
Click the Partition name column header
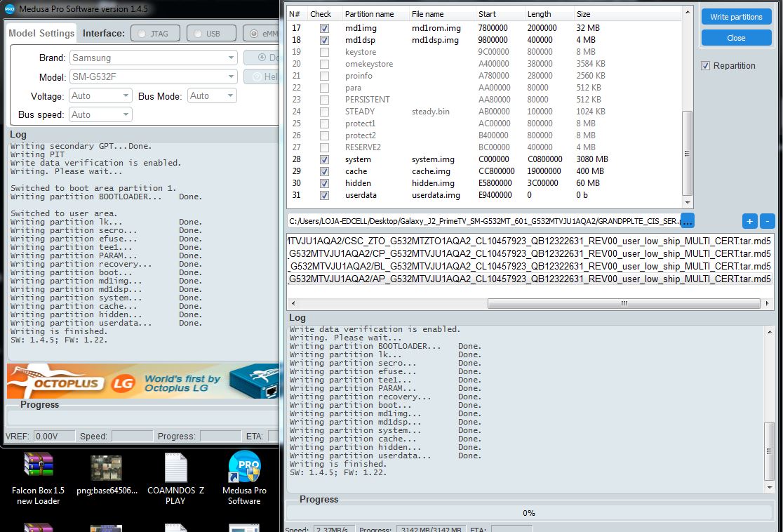click(x=370, y=14)
